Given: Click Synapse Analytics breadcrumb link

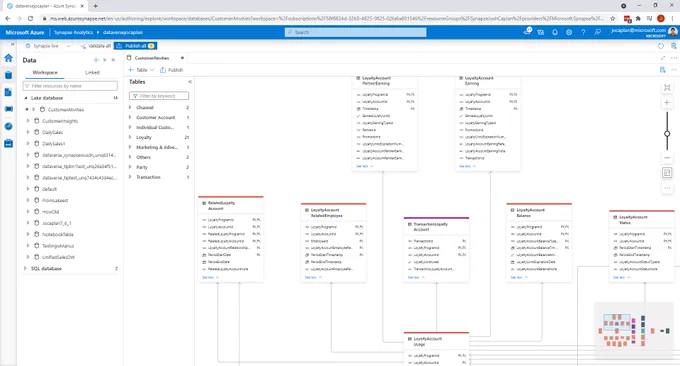Looking at the screenshot, I should (73, 32).
